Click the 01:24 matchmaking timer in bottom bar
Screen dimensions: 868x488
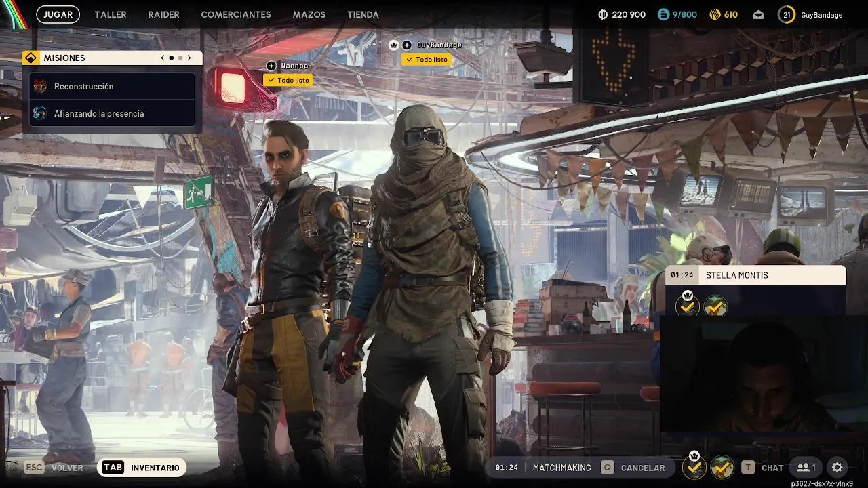(507, 468)
